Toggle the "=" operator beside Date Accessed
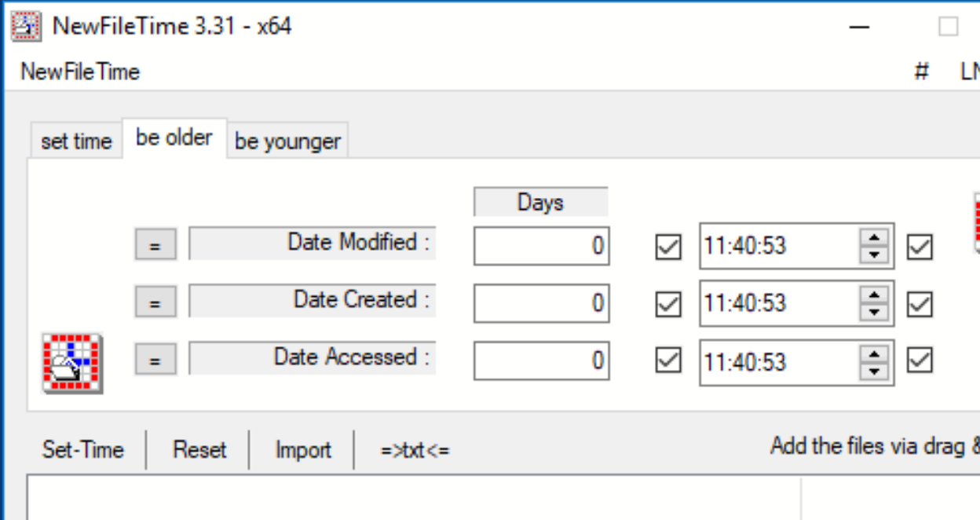This screenshot has height=520, width=980. [155, 359]
